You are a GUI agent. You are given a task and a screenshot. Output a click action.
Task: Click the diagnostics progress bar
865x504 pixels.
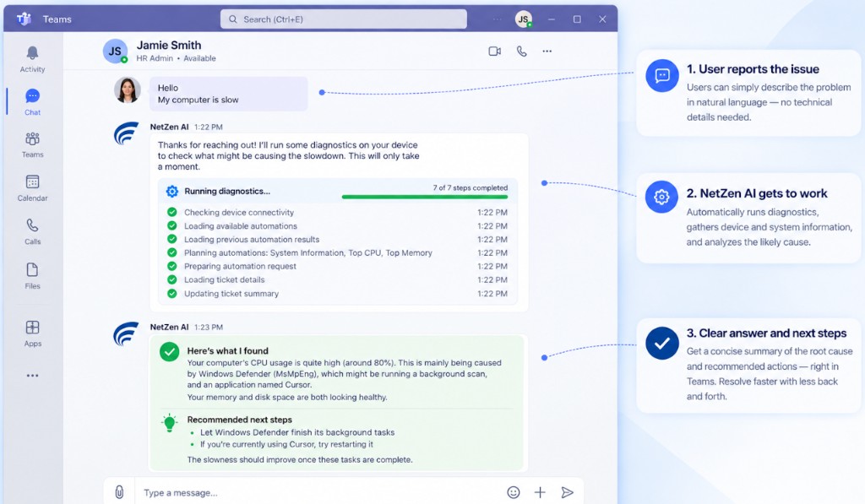click(425, 197)
